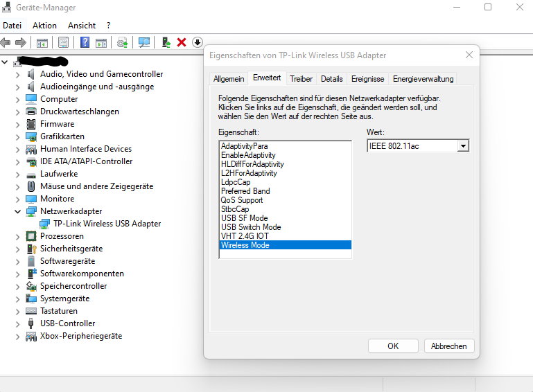Expand the Softwaregeräte node
This screenshot has width=533, height=392.
(x=18, y=262)
